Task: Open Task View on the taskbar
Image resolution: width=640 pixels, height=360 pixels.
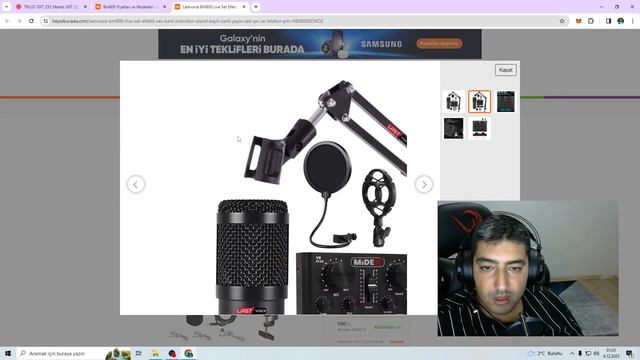Action: tap(139, 353)
